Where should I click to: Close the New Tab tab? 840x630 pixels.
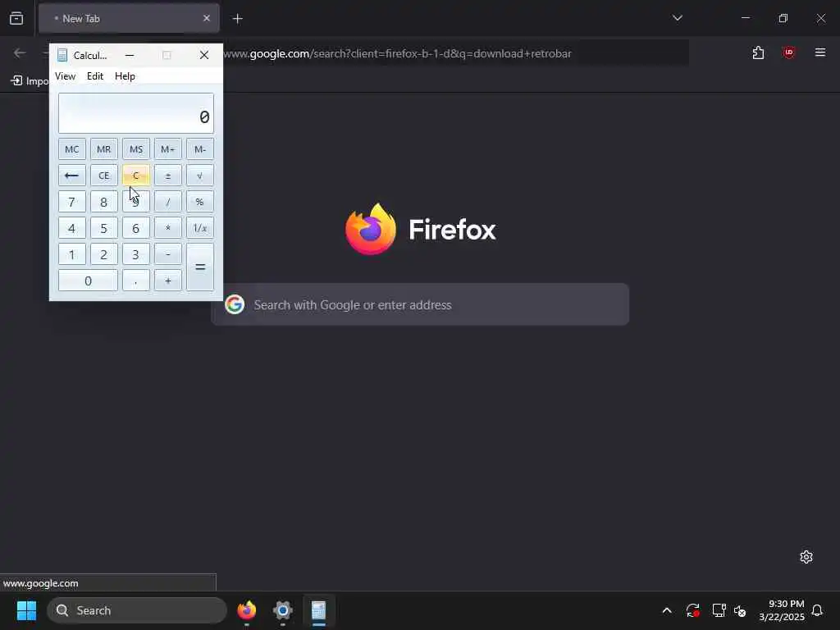[206, 18]
